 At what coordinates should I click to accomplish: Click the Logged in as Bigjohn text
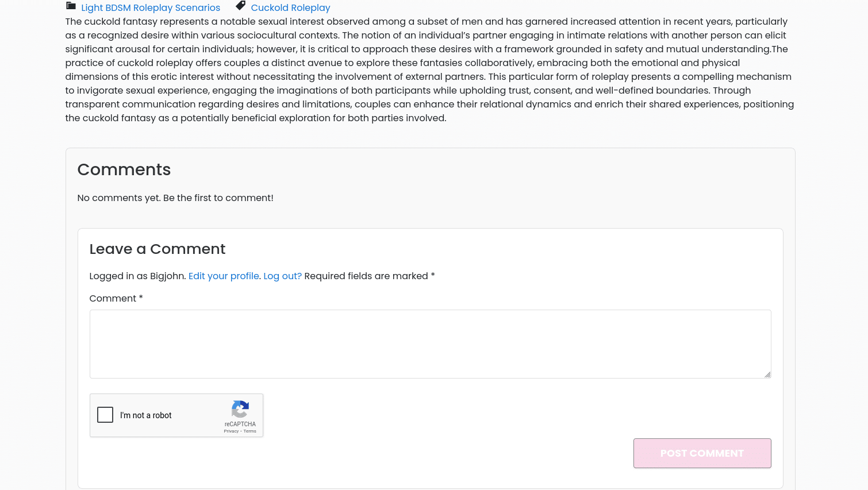point(137,276)
